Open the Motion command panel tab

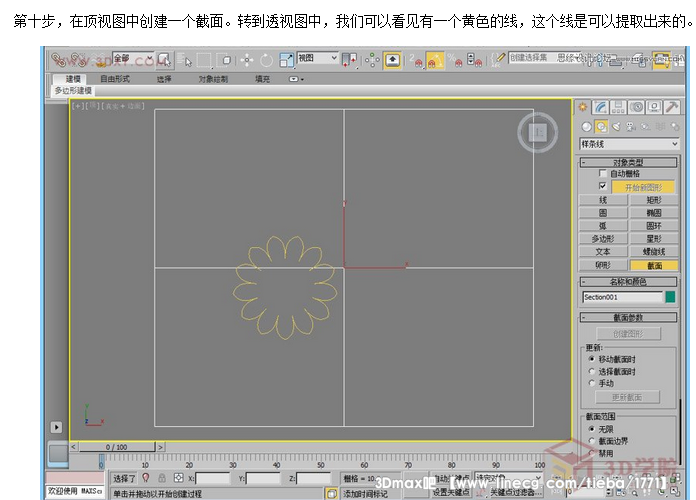tap(636, 107)
